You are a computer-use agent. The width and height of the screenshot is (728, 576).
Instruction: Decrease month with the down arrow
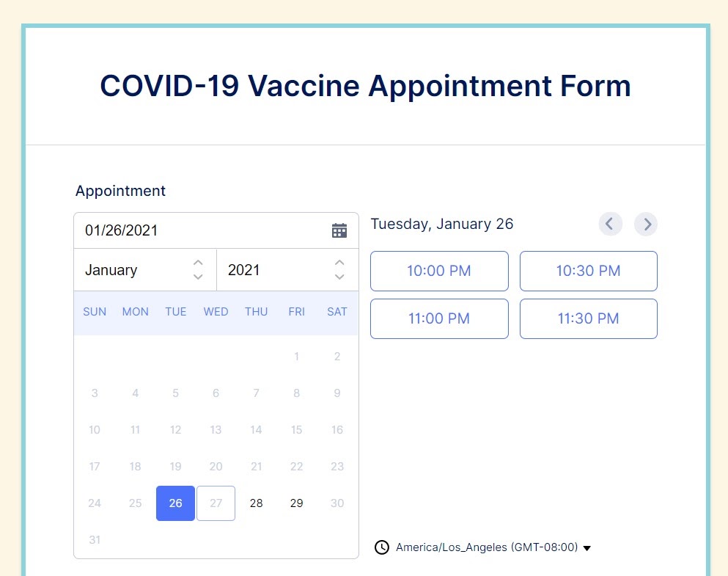click(198, 277)
